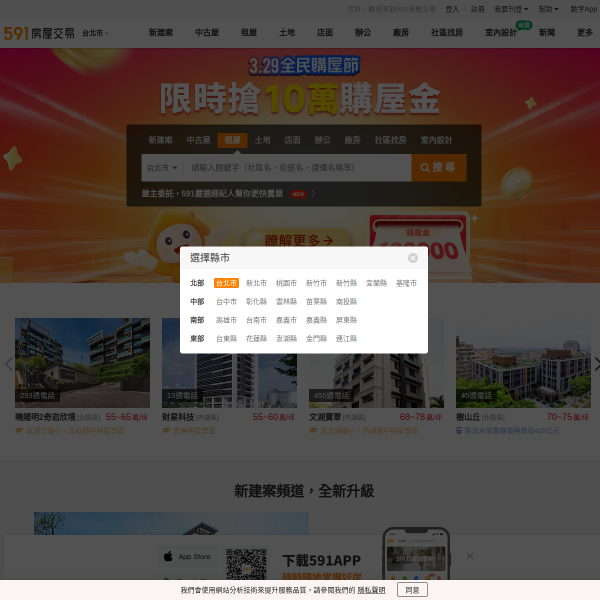Open 土地 in the top navigation
Image resolution: width=600 pixels, height=600 pixels.
[x=287, y=33]
